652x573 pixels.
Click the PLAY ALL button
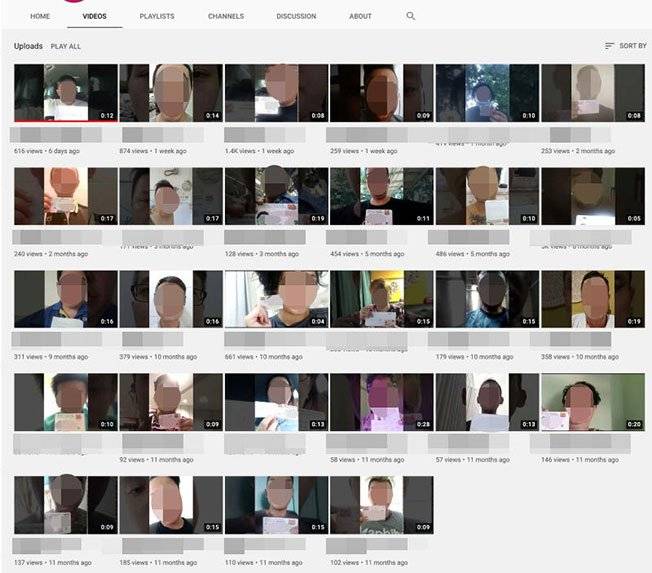tap(66, 46)
